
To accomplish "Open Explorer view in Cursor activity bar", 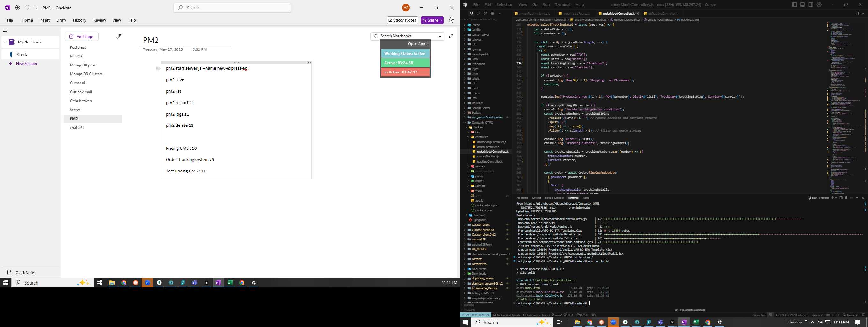I will click(471, 13).
